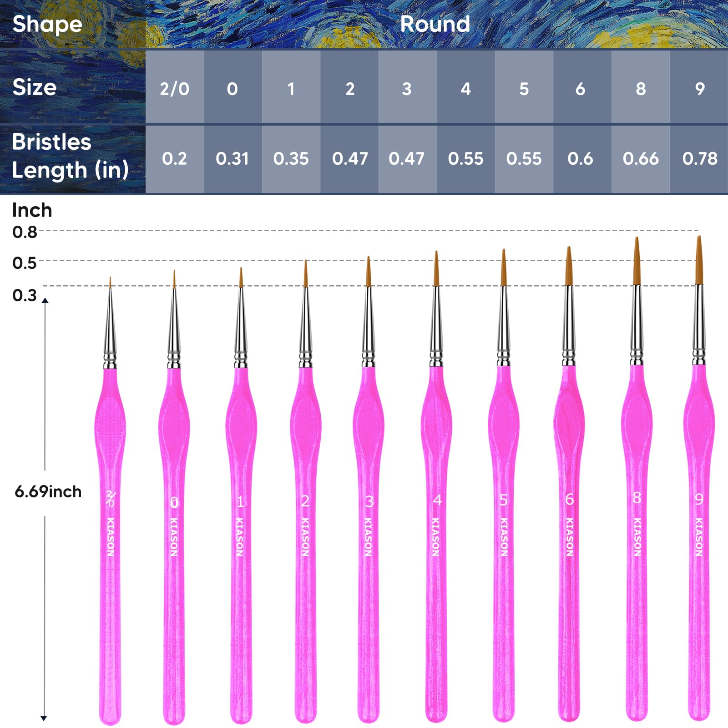
Task: Click the size 2/0 brush
Action: tap(110, 500)
